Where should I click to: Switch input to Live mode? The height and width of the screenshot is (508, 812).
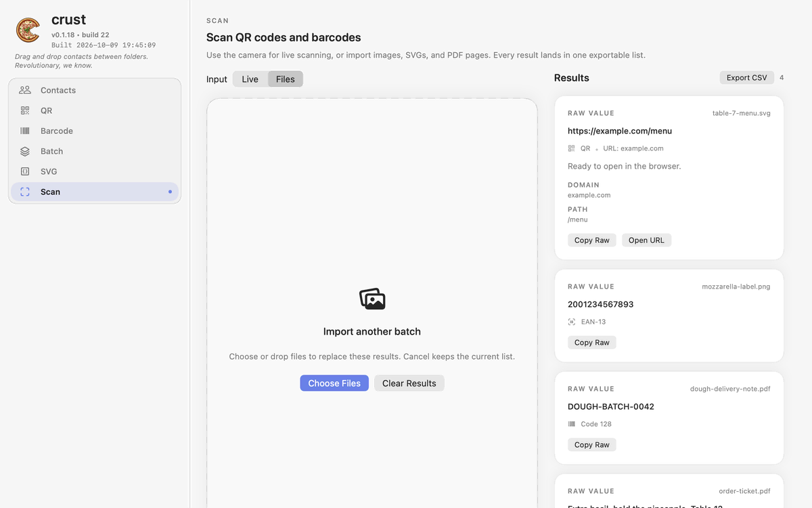[x=250, y=79]
